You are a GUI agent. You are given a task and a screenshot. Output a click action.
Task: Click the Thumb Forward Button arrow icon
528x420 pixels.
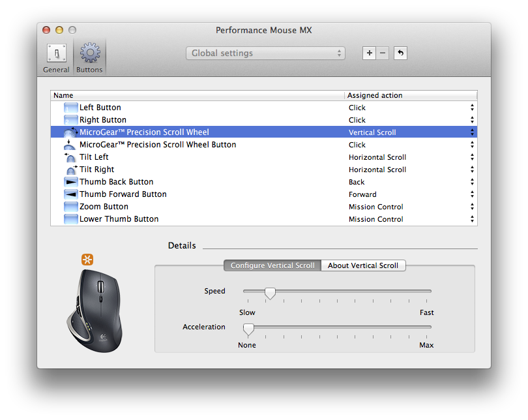(70, 194)
